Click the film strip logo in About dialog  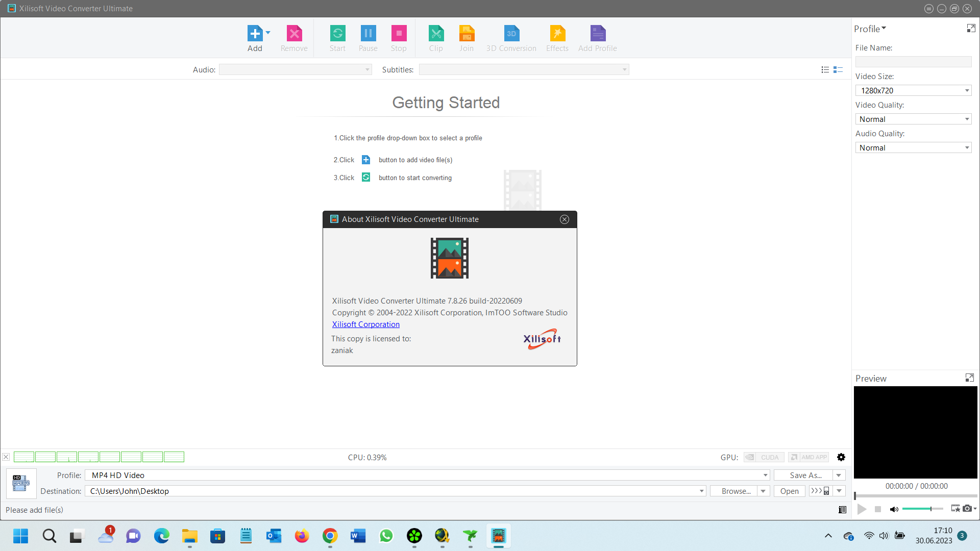[449, 258]
